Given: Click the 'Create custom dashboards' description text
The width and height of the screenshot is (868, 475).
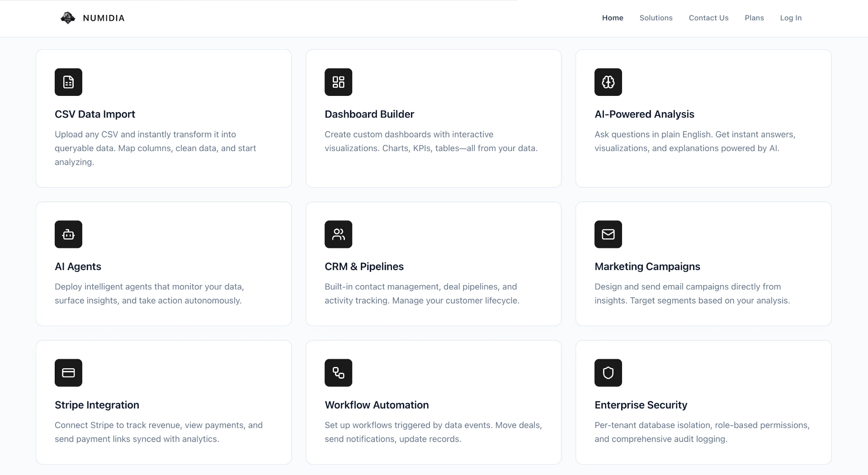Looking at the screenshot, I should [431, 141].
